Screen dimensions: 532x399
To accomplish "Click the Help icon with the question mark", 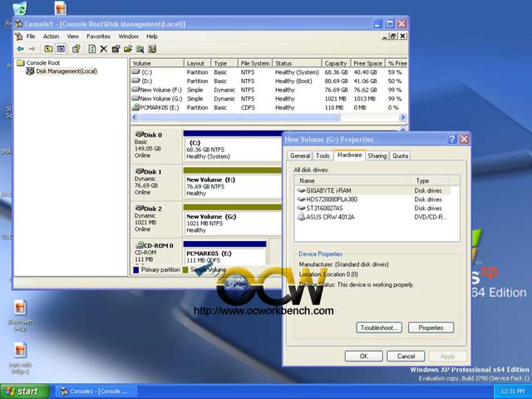I will (x=76, y=49).
